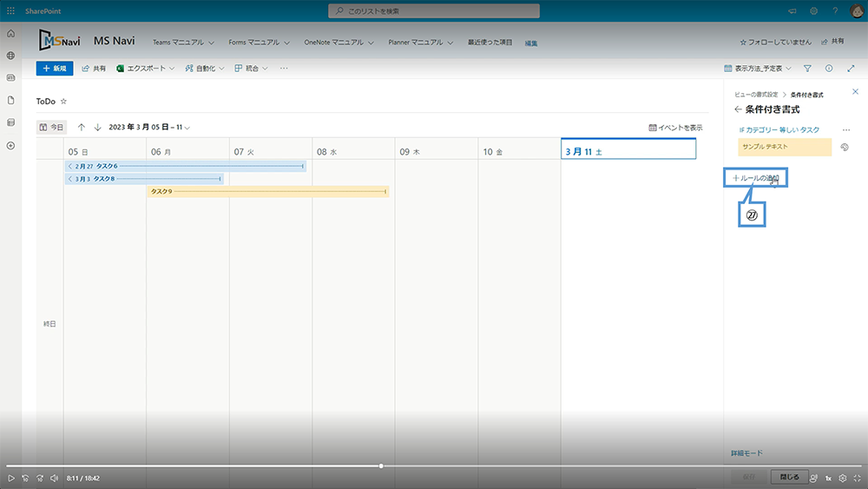
Task: Favorite the ToDo list with star icon
Action: [63, 102]
